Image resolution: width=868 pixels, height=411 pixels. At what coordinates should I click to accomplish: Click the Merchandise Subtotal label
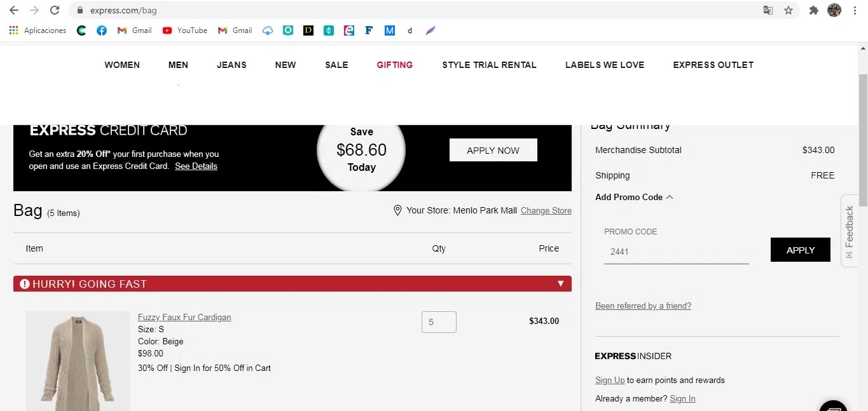point(638,150)
